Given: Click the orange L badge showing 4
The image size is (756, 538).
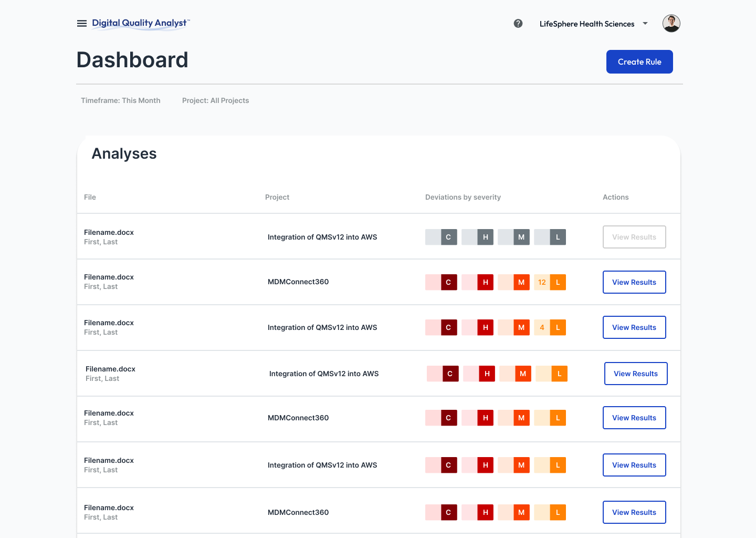Looking at the screenshot, I should coord(558,327).
